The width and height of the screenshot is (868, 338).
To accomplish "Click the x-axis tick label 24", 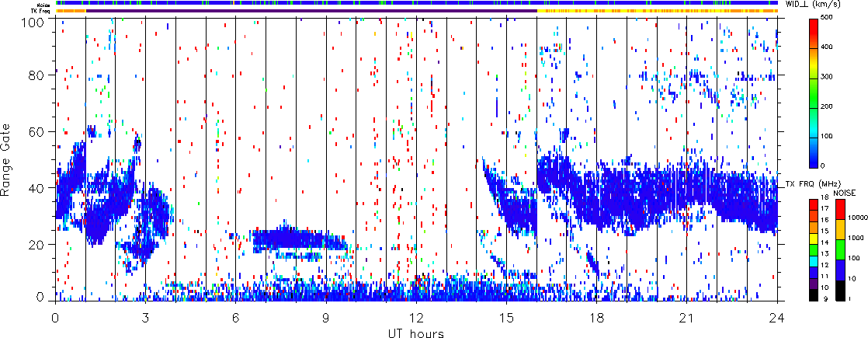I will click(x=777, y=318).
